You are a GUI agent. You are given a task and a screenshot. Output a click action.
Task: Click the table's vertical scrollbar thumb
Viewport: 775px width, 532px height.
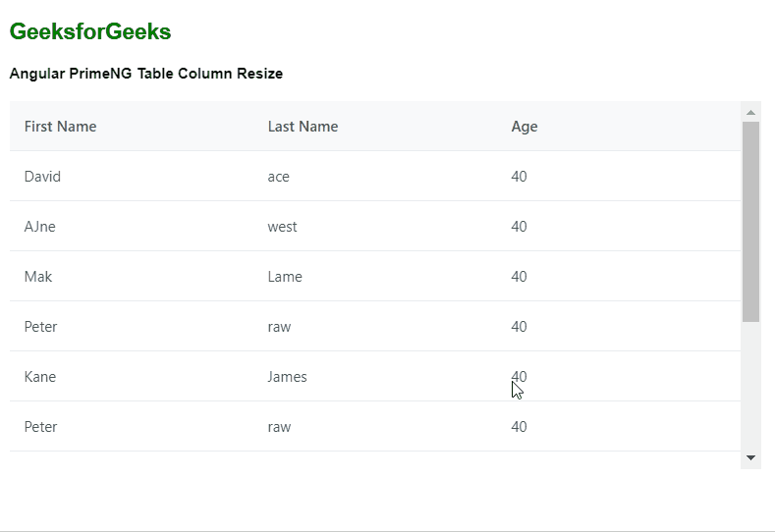[x=750, y=222]
